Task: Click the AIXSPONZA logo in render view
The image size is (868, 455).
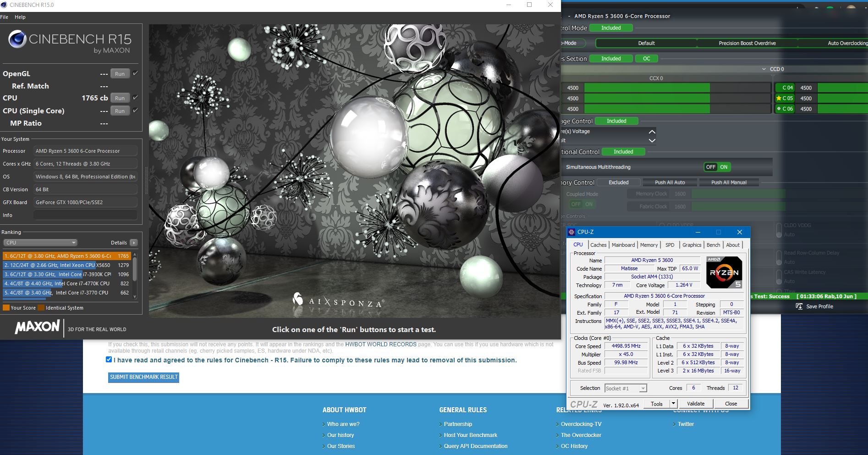Action: (x=338, y=301)
